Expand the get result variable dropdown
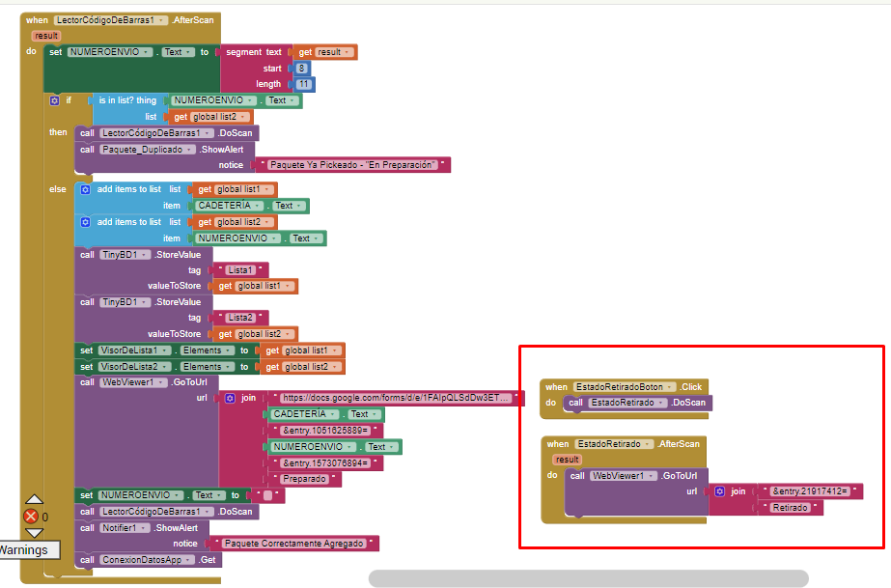The width and height of the screenshot is (891, 588). [349, 52]
